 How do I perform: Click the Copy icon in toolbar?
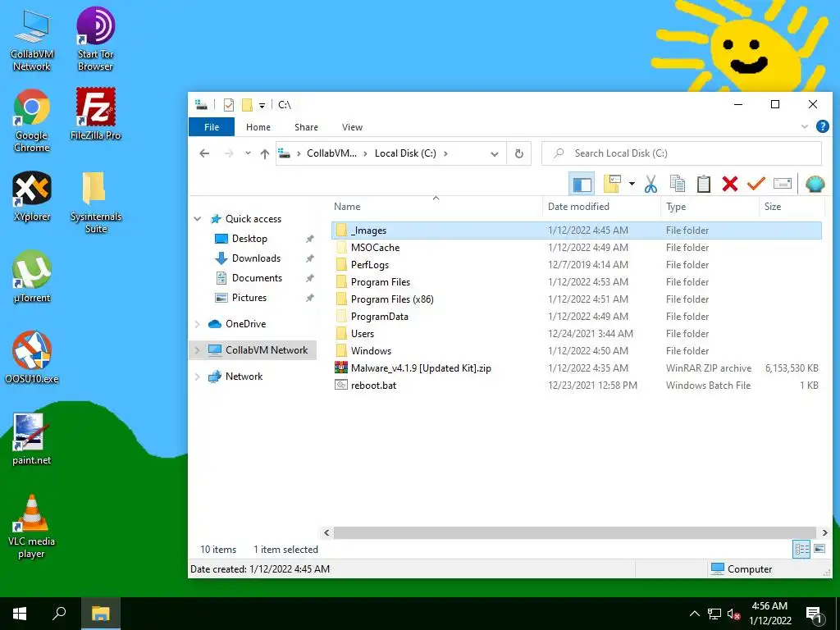pyautogui.click(x=677, y=184)
